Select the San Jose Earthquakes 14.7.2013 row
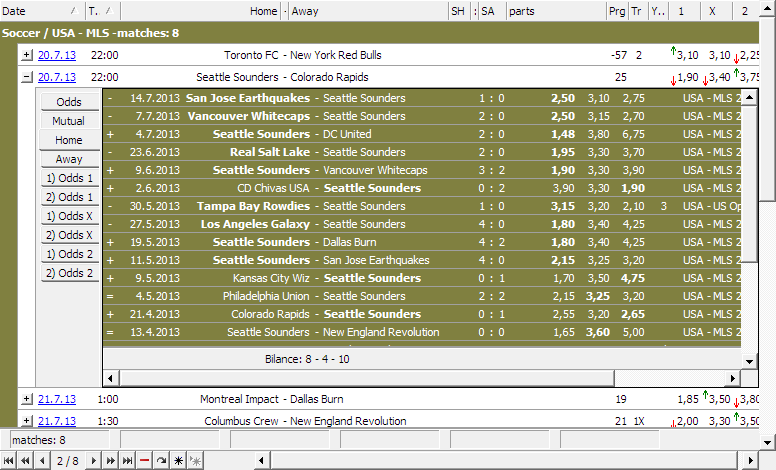Viewport: 776px width, 470px height. pyautogui.click(x=422, y=98)
